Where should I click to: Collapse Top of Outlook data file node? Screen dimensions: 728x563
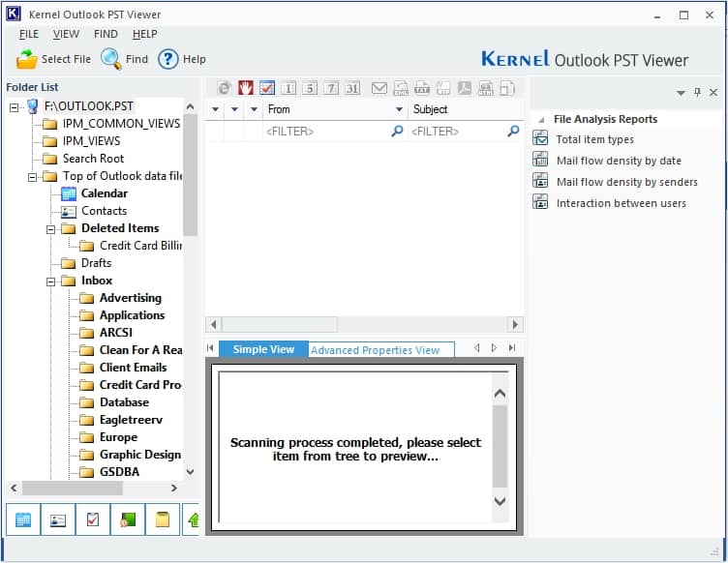pos(32,177)
